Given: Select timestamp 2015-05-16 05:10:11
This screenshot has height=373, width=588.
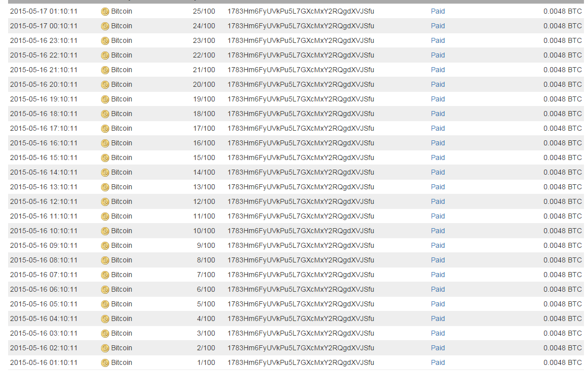Looking at the screenshot, I should click(x=44, y=304).
